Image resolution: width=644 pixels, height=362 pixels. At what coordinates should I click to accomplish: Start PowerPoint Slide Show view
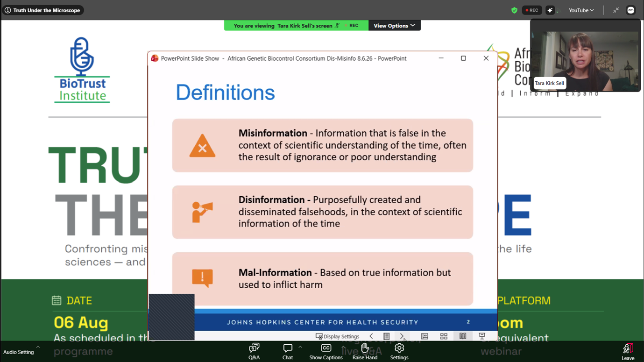click(482, 336)
